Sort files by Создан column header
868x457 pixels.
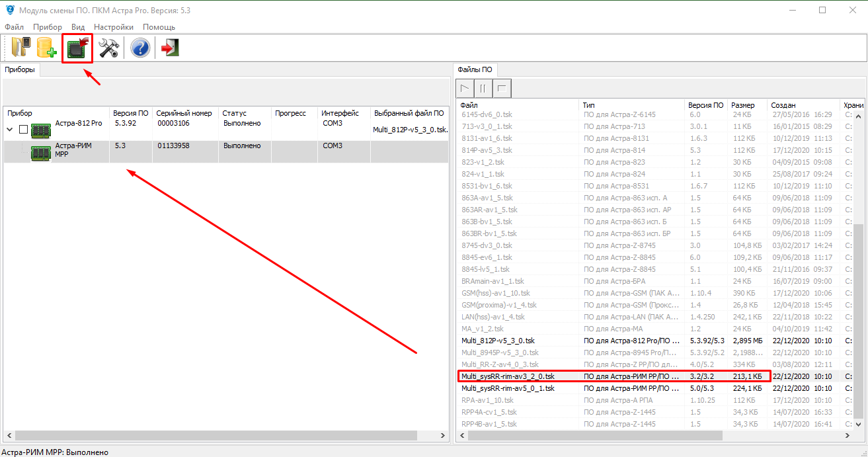(x=803, y=105)
